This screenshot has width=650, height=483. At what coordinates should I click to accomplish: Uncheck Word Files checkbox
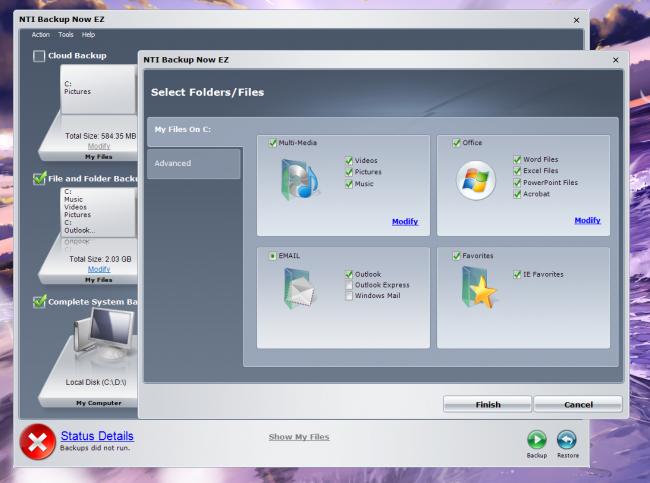[x=517, y=160]
